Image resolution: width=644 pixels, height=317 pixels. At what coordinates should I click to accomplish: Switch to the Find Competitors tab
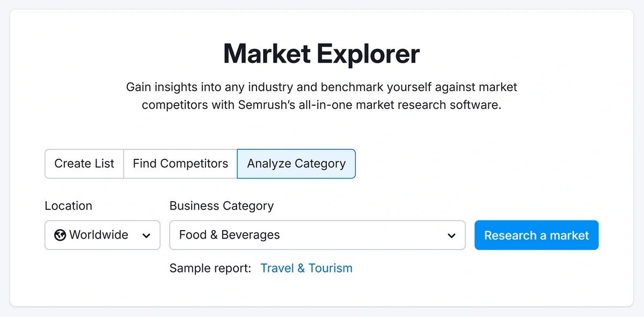tap(180, 164)
